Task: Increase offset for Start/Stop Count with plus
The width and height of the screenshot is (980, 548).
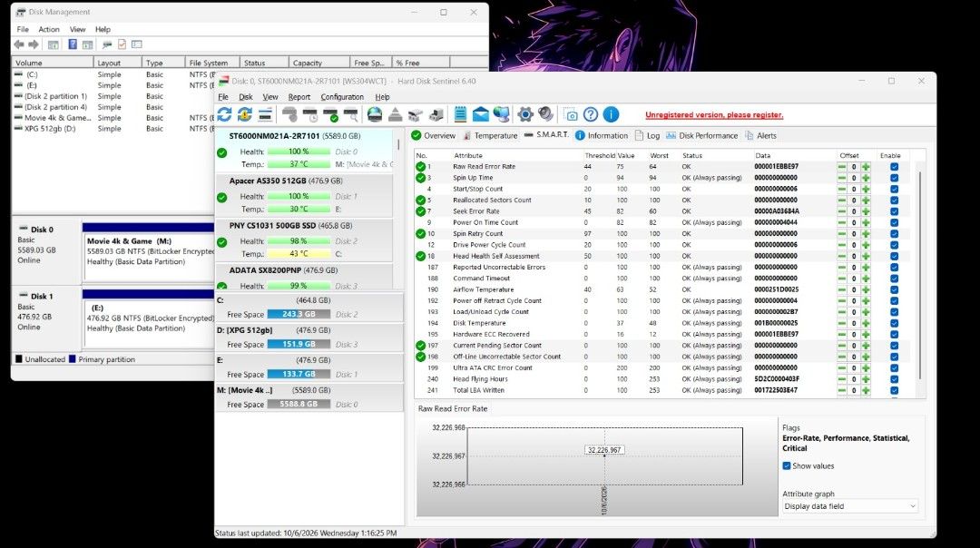Action: click(866, 190)
